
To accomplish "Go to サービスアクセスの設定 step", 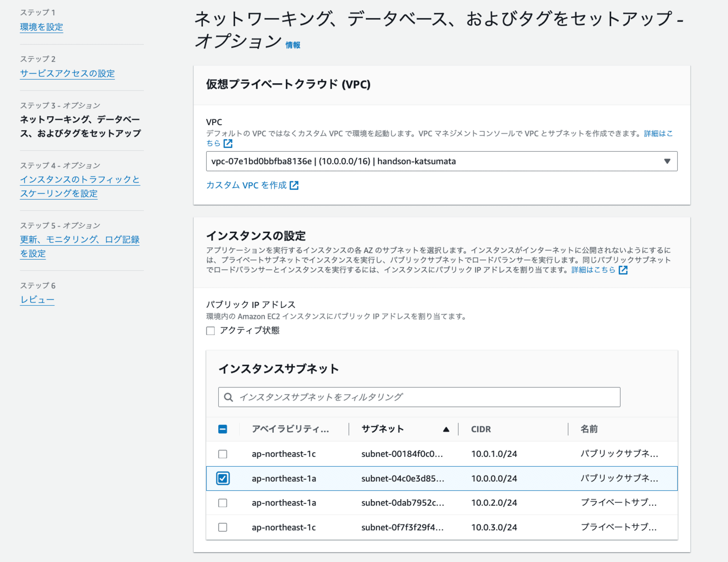I will (67, 73).
